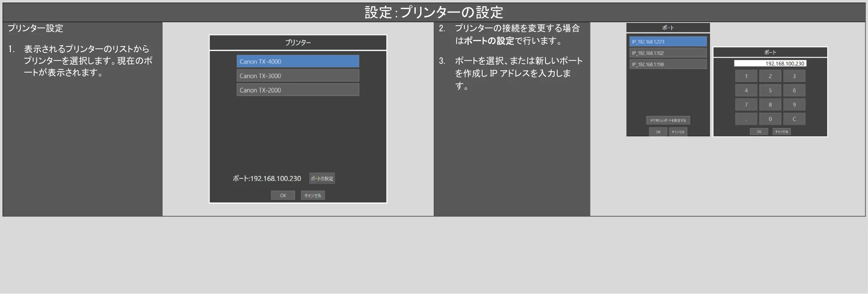Select Canon TX-2000 in the printer list
The width and height of the screenshot is (868, 294).
coord(298,90)
